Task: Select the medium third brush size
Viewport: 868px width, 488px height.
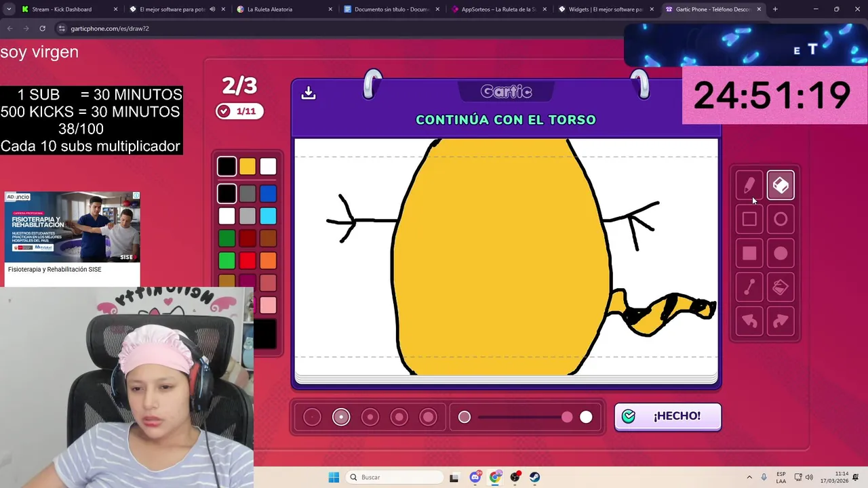Action: [370, 417]
